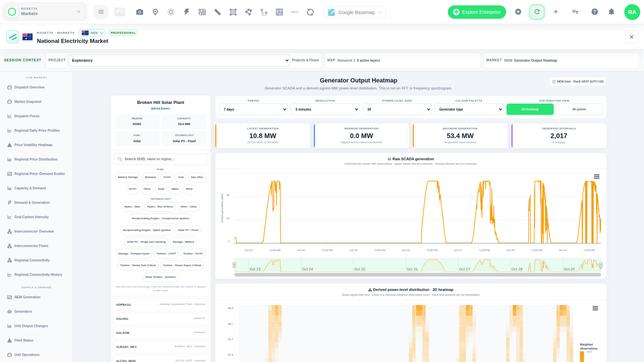644x362 pixels.
Task: Select the ruler measure tool
Action: click(218, 12)
